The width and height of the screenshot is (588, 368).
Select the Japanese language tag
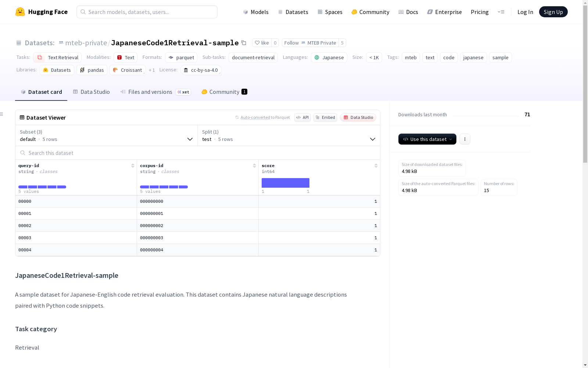click(x=329, y=57)
